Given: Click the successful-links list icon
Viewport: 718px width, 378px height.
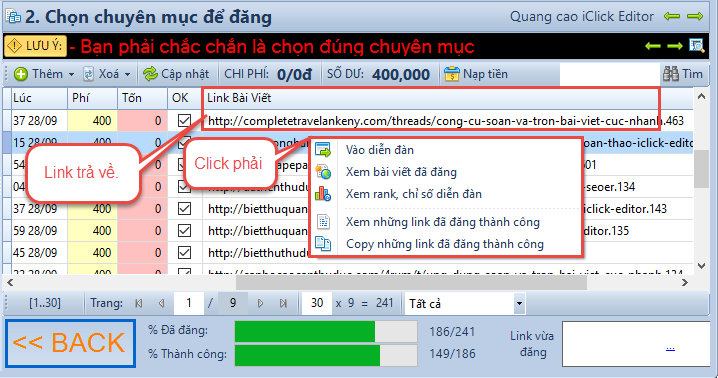Looking at the screenshot, I should click(x=323, y=222).
